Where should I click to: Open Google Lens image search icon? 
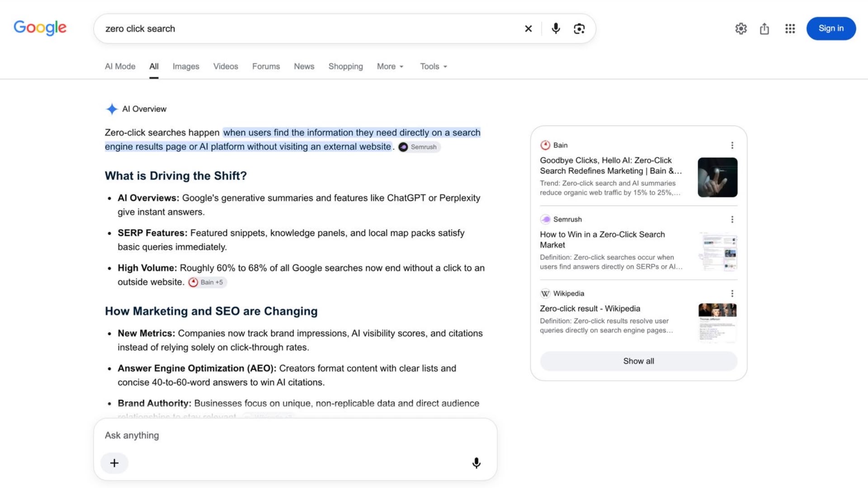coord(579,28)
